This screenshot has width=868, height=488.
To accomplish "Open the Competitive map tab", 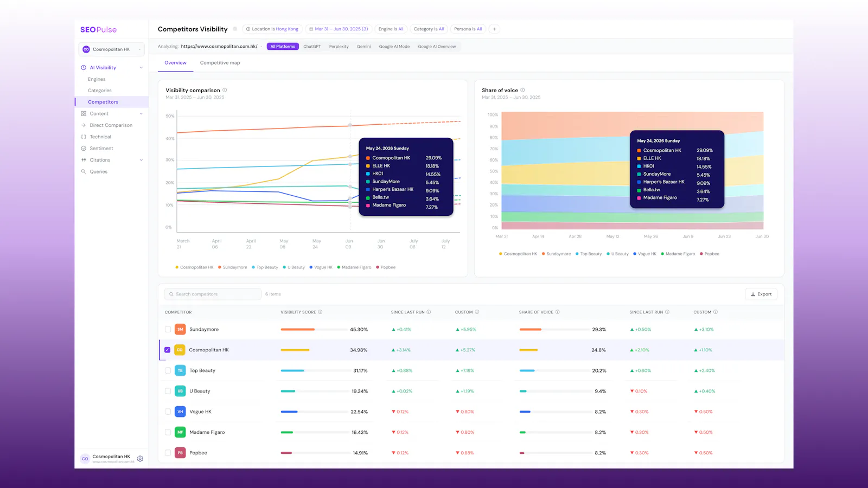I will tap(220, 63).
